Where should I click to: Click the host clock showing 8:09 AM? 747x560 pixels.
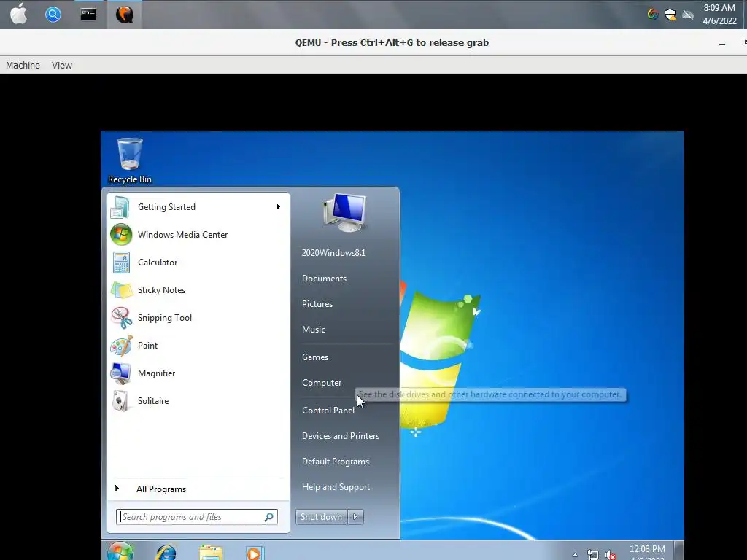[719, 15]
